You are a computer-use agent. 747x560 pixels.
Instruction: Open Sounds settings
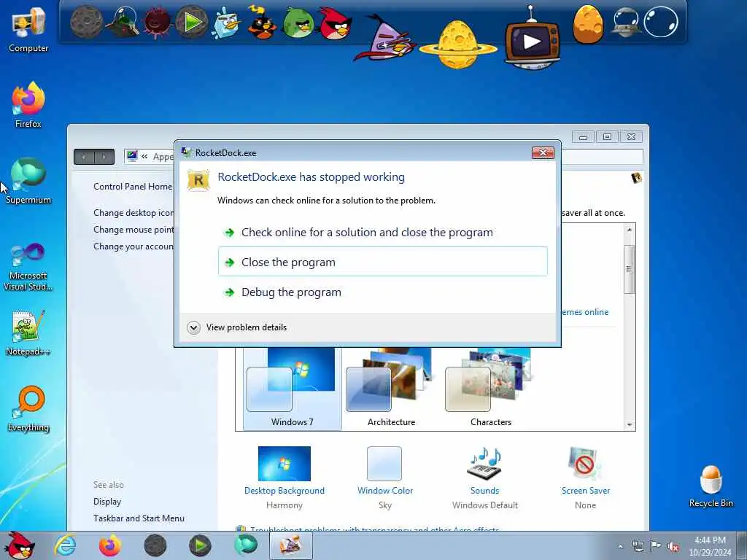coord(485,478)
